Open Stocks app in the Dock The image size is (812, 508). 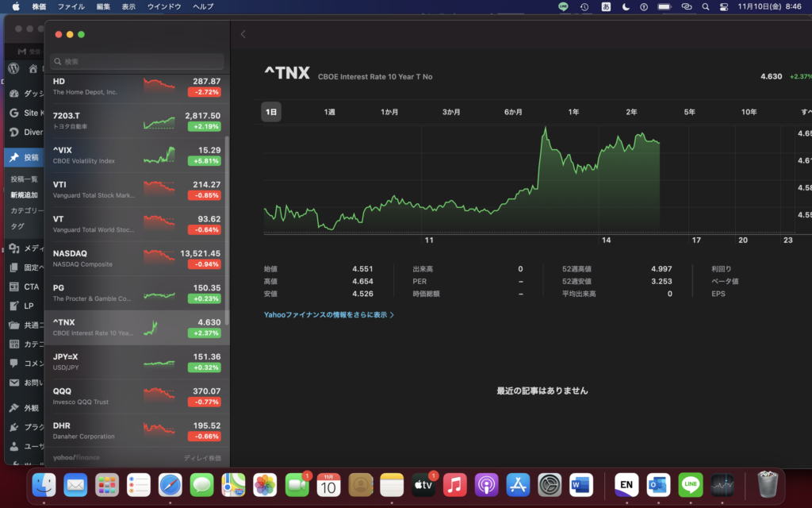722,483
